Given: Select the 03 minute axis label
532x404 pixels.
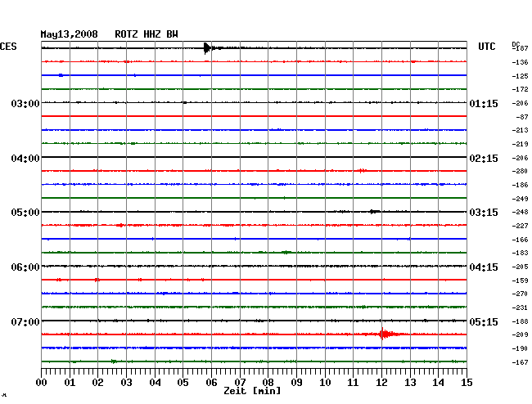Looking at the screenshot, I should tap(127, 383).
